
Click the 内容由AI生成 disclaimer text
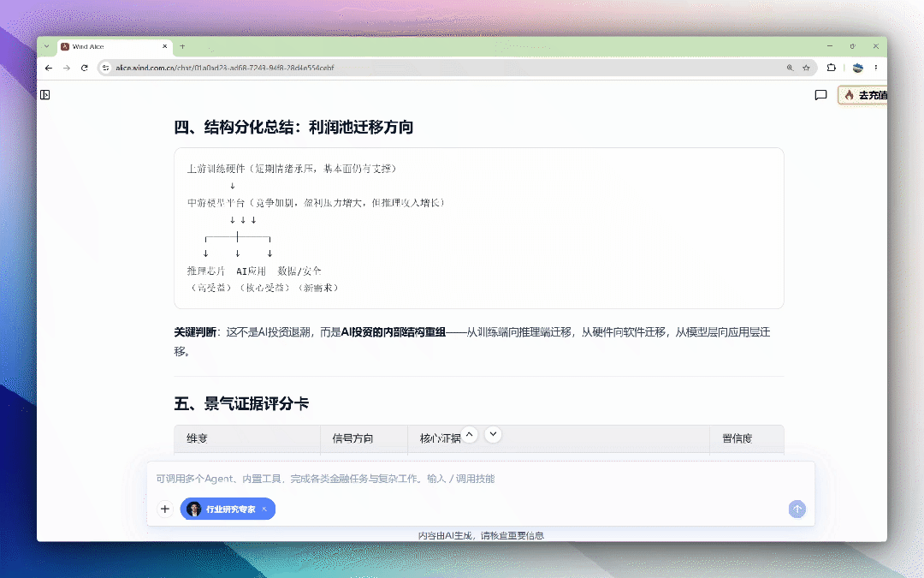(481, 535)
